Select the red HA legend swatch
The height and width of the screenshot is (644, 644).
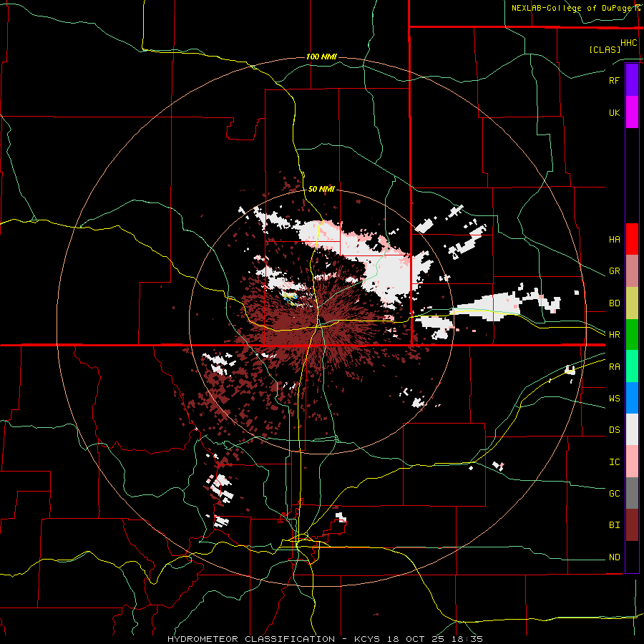point(632,239)
